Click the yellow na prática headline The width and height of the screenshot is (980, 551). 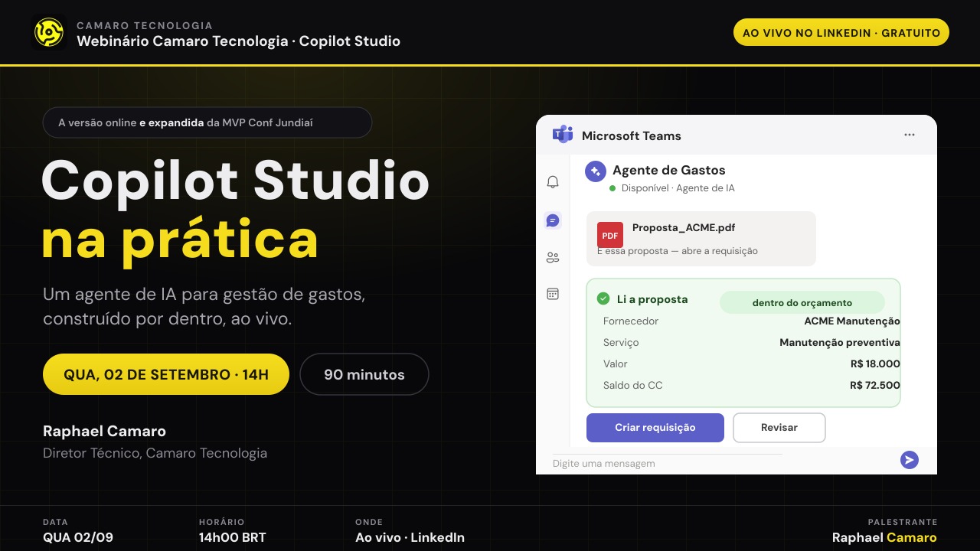(180, 239)
